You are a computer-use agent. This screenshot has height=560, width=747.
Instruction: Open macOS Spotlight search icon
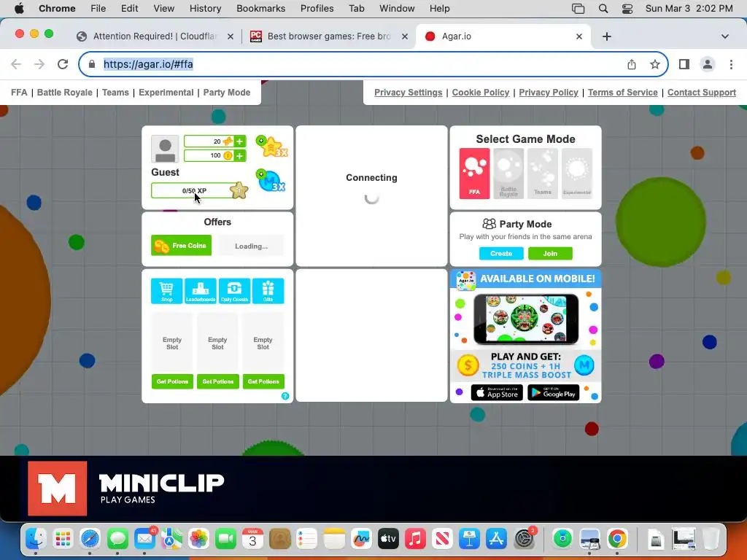[603, 9]
